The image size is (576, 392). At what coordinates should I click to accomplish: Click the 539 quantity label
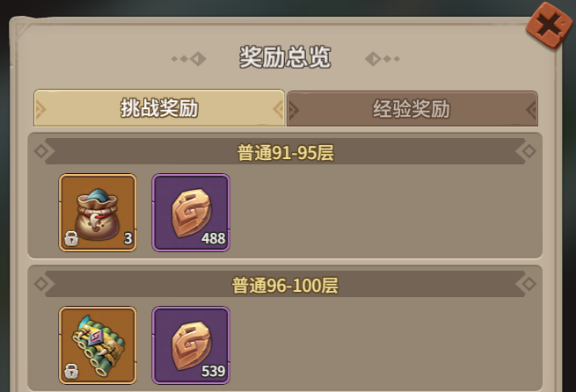click(213, 371)
